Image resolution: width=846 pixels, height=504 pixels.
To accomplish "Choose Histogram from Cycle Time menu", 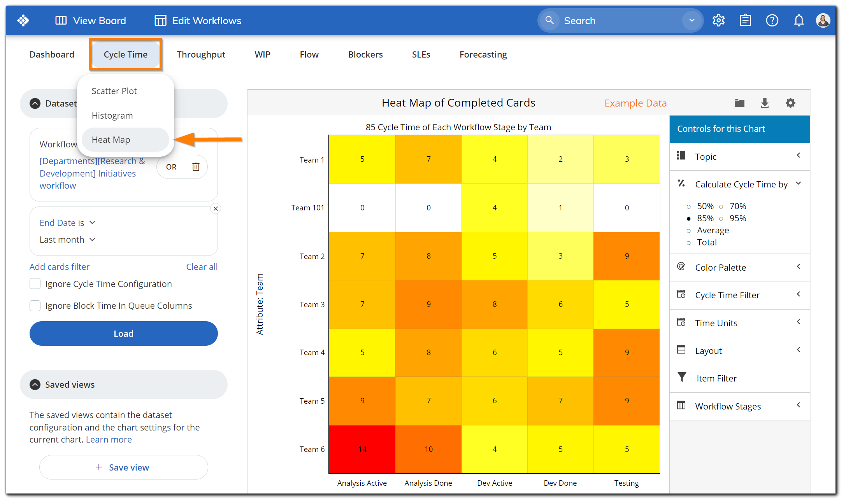I will pyautogui.click(x=125, y=115).
